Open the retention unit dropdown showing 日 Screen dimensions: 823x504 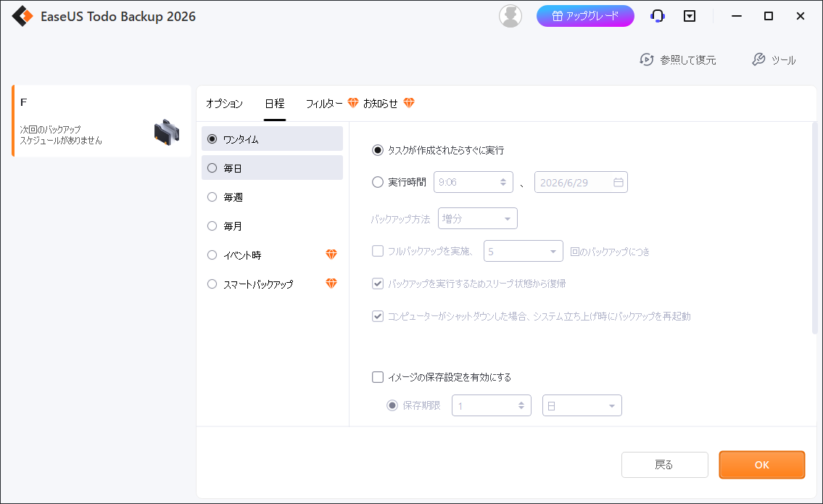point(582,405)
